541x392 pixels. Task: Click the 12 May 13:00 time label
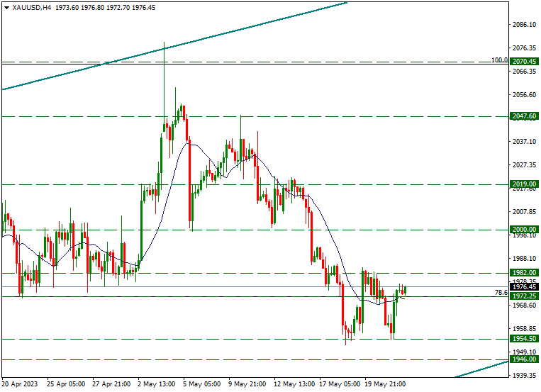pos(294,383)
